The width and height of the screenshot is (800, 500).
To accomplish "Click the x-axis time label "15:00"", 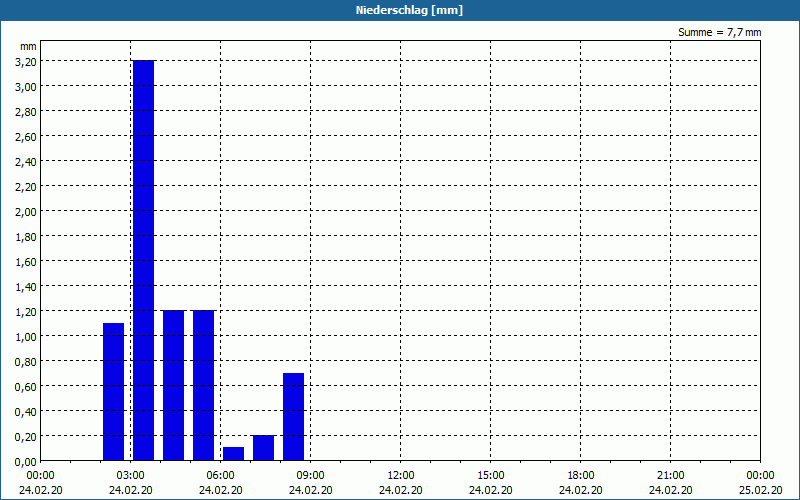I will click(491, 476).
